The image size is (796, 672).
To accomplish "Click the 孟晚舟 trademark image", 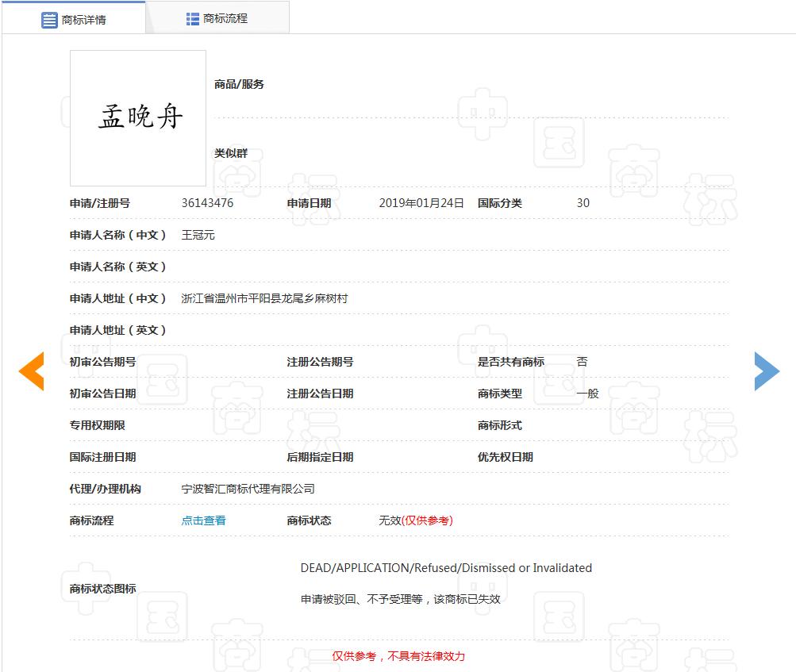I will [x=138, y=118].
